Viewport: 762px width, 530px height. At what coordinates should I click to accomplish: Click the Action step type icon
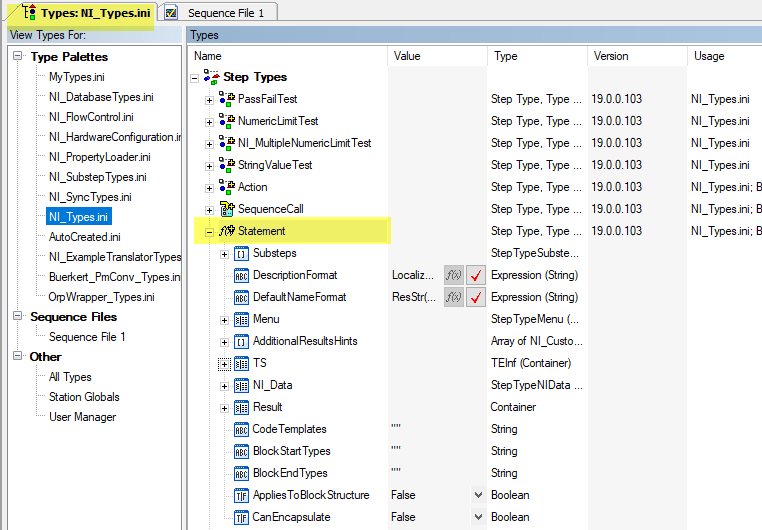click(x=227, y=187)
